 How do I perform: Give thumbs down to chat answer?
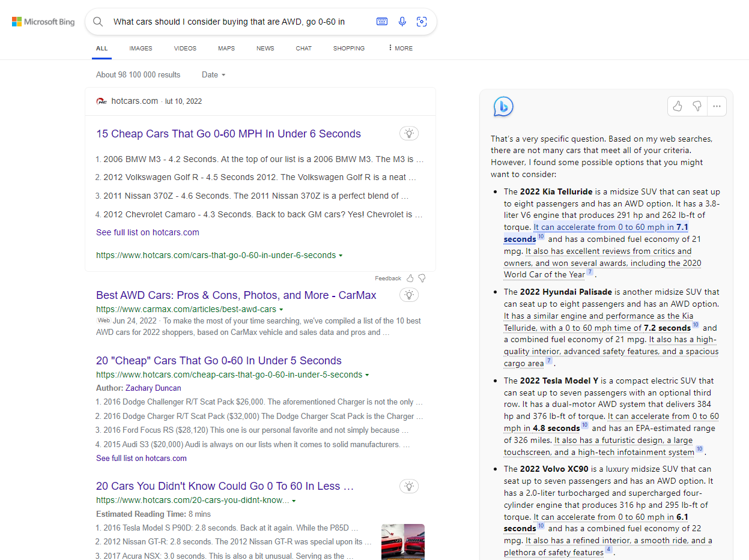pyautogui.click(x=697, y=106)
